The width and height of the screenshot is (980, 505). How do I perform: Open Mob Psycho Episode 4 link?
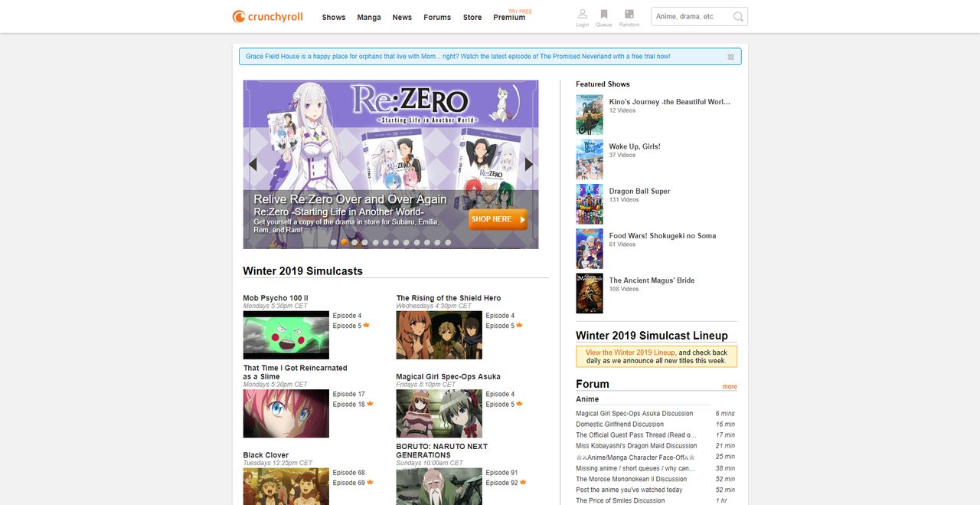click(x=348, y=316)
